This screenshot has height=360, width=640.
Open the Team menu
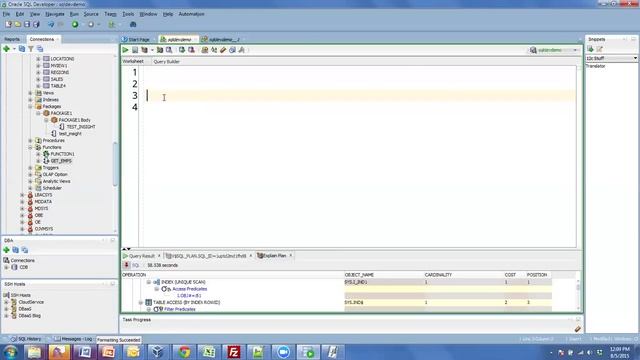click(x=110, y=14)
